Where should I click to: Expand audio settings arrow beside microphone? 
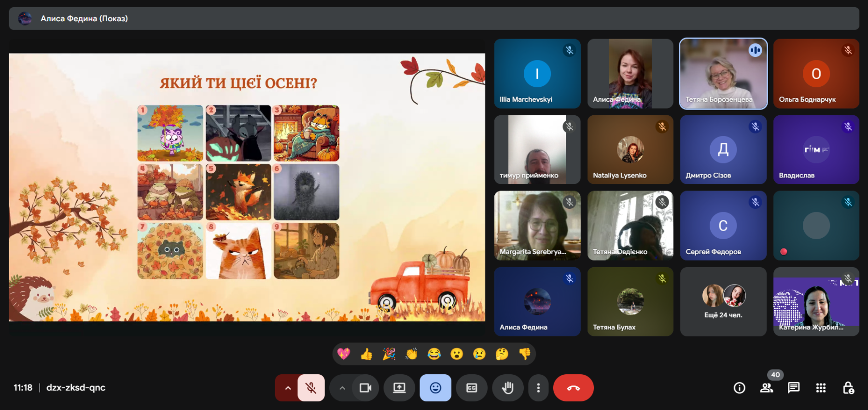click(x=288, y=388)
